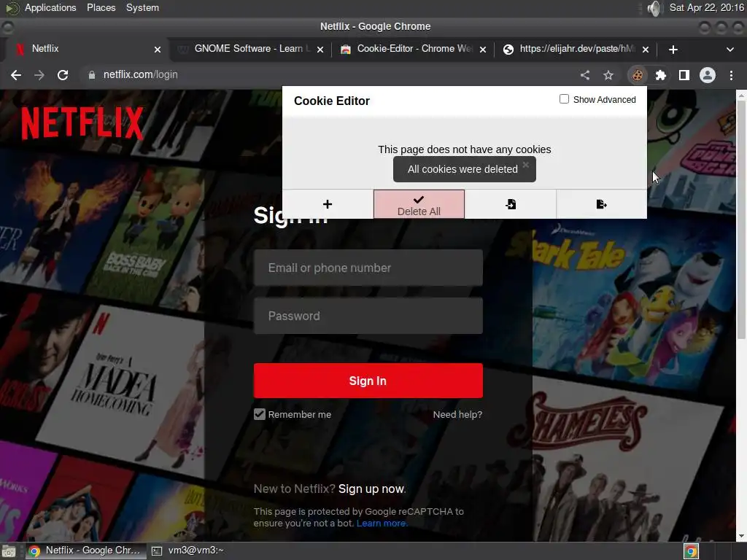Open a new Chrome tab
747x560 pixels.
click(x=673, y=49)
